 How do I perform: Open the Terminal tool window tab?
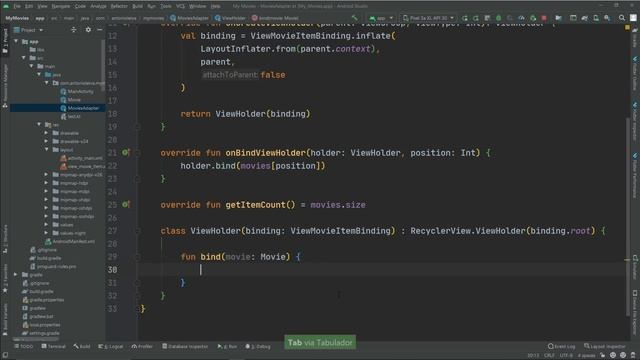(53, 346)
